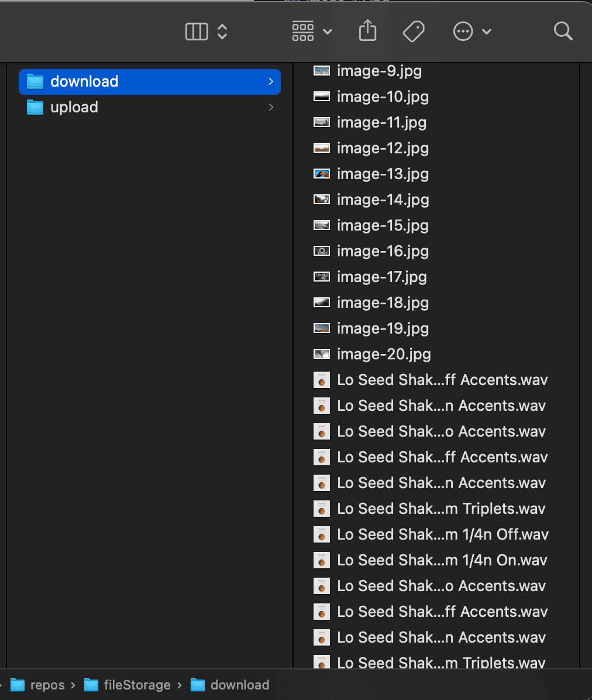Select the upload folder row
592x700 pixels.
74,107
